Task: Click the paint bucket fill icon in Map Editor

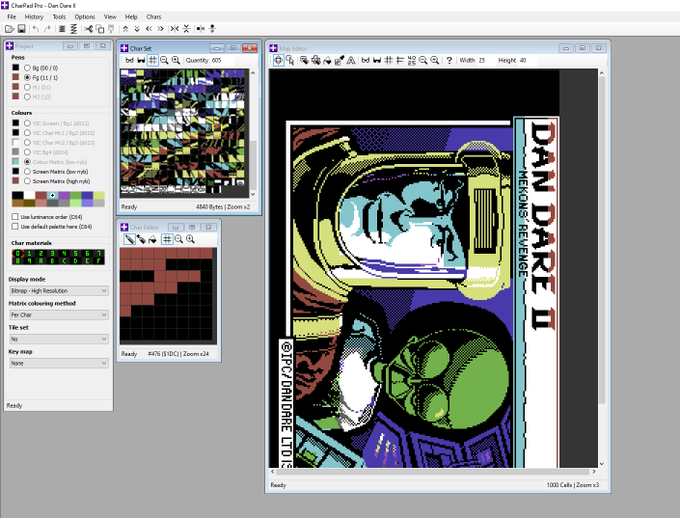Action: (327, 60)
